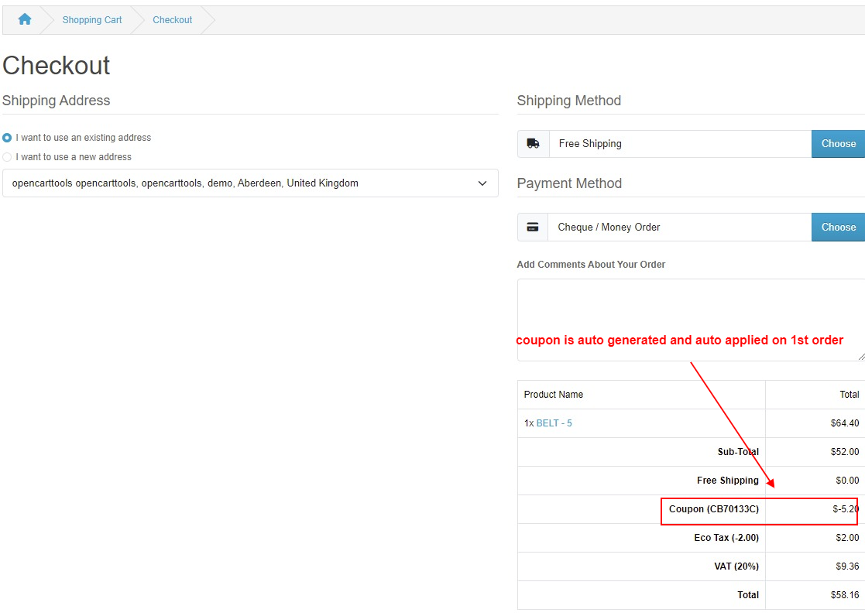Click the resize handle of the comments box
Viewport: 865px width, 616px height.
pos(860,357)
